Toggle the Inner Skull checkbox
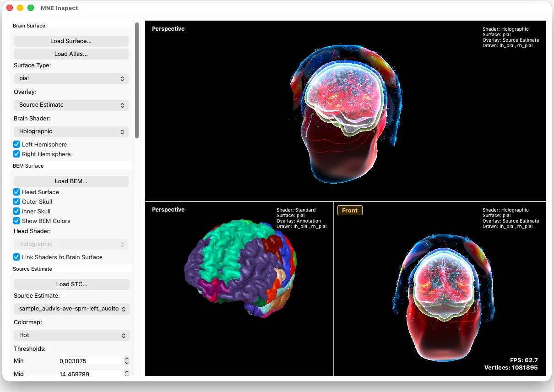 [16, 211]
